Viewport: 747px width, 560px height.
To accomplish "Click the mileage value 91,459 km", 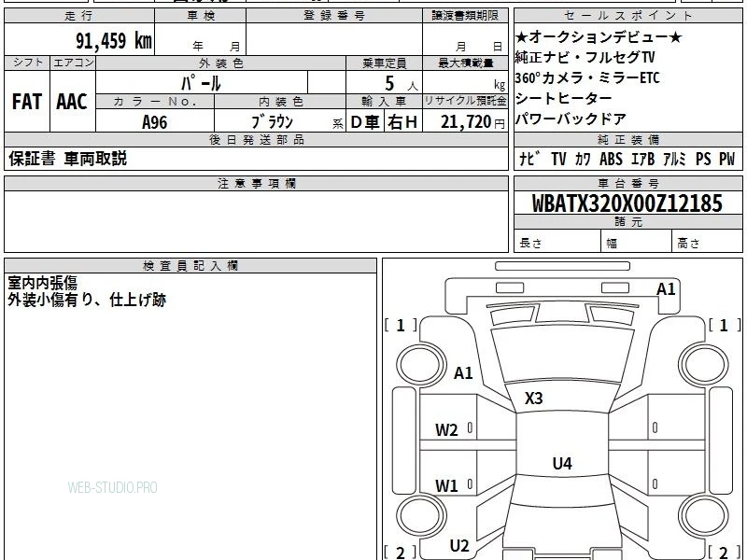I will tap(114, 41).
